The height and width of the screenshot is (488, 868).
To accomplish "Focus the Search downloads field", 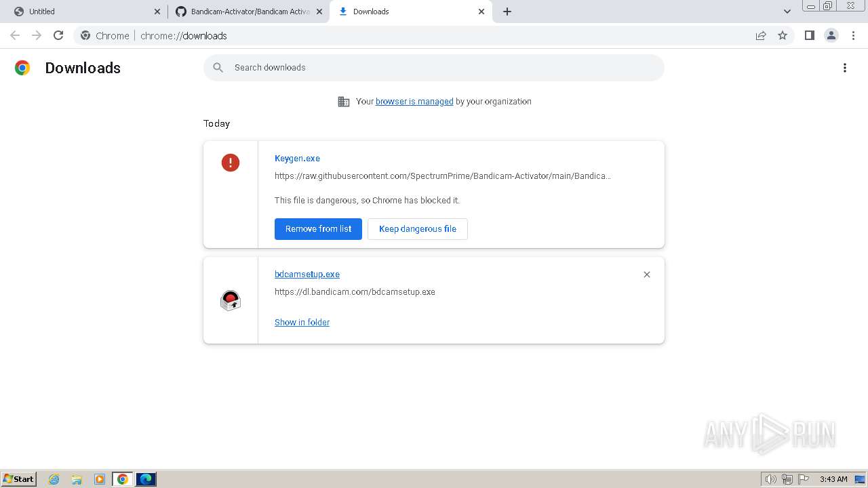I will coord(434,68).
